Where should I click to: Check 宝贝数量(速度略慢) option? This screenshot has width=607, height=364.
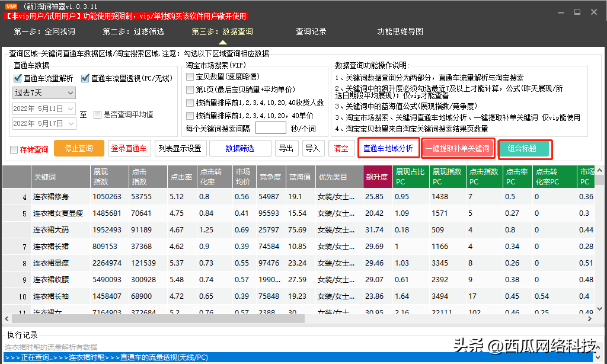191,76
